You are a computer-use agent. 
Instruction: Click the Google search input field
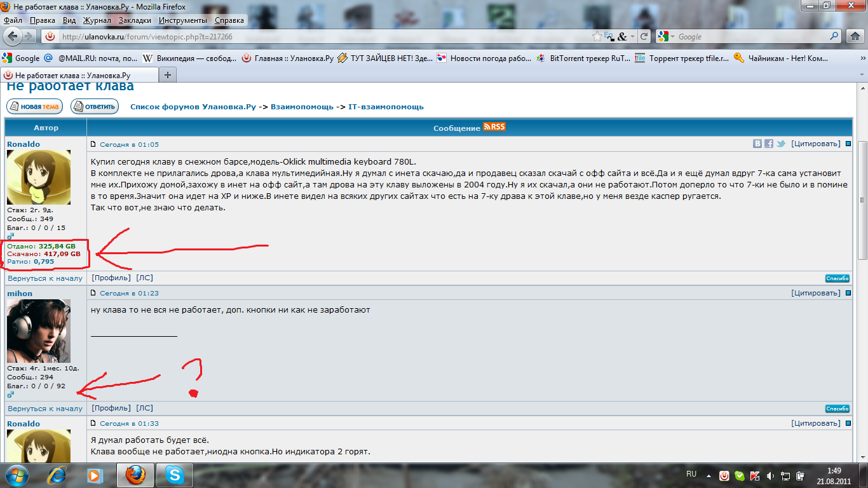click(x=752, y=36)
